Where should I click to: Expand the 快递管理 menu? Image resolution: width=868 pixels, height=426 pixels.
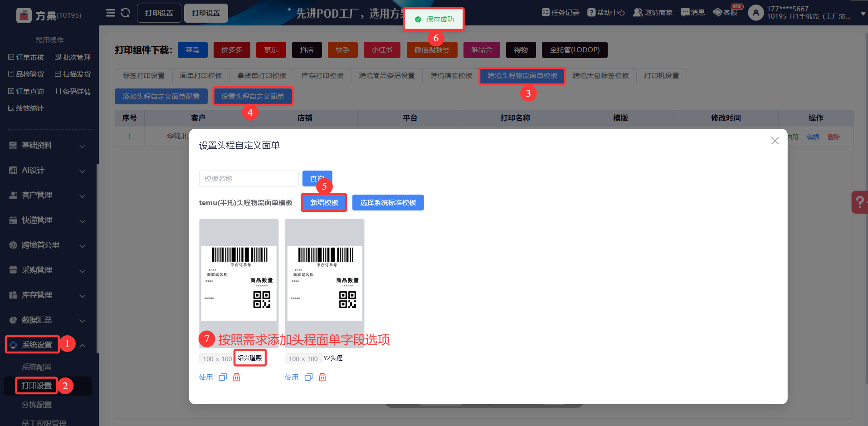pyautogui.click(x=48, y=220)
